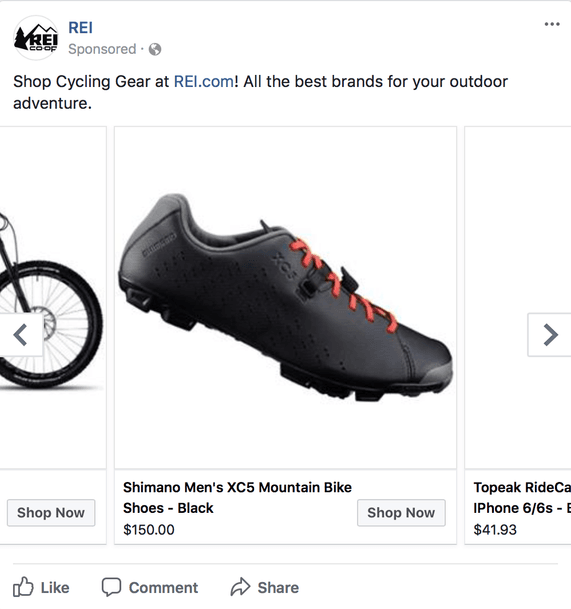Screen dimensions: 571x609
Task: Click Shop Now under the bicycle card
Action: point(51,513)
